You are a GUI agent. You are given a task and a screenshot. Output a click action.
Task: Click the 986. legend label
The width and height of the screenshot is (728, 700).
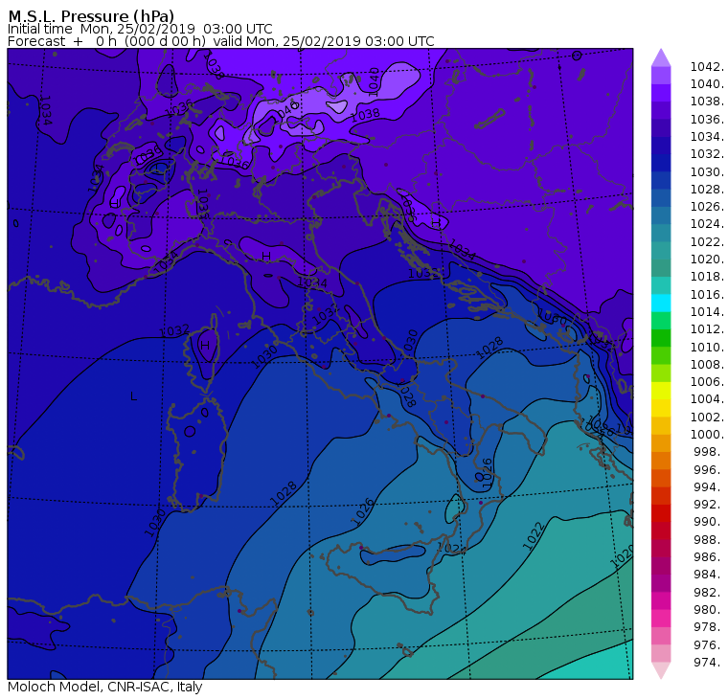709,556
